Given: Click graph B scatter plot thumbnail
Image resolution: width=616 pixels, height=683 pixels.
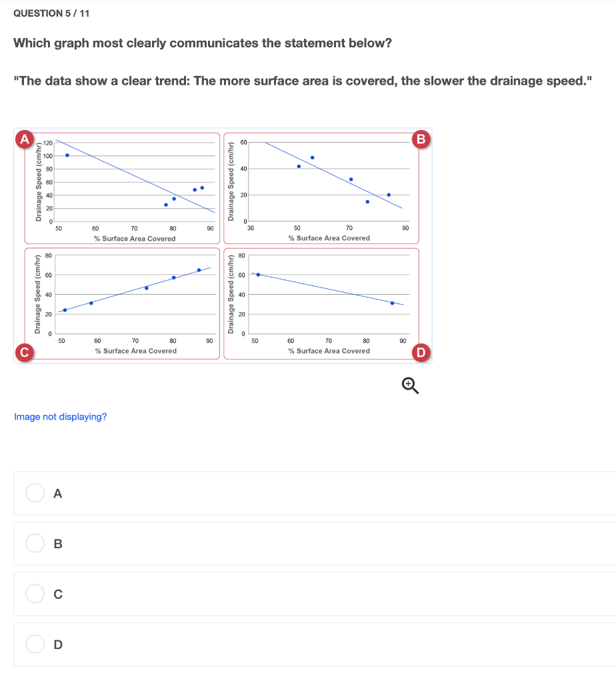Looking at the screenshot, I should [321, 188].
